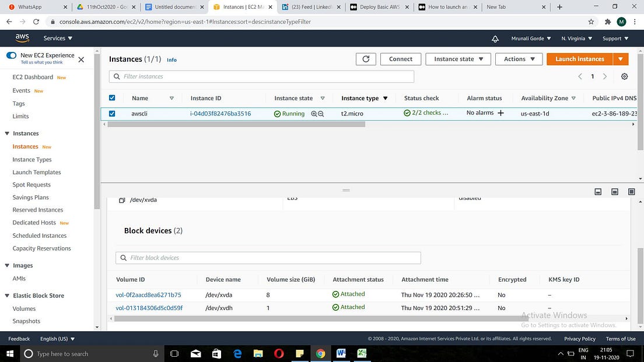The width and height of the screenshot is (644, 362).
Task: Click the Filter block devices search field
Action: (x=268, y=258)
